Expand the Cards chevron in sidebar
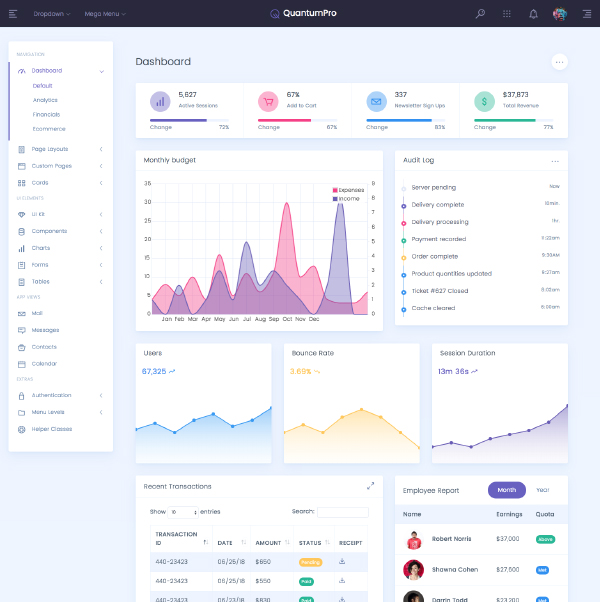Screen dimensions: 600x602 [x=101, y=183]
